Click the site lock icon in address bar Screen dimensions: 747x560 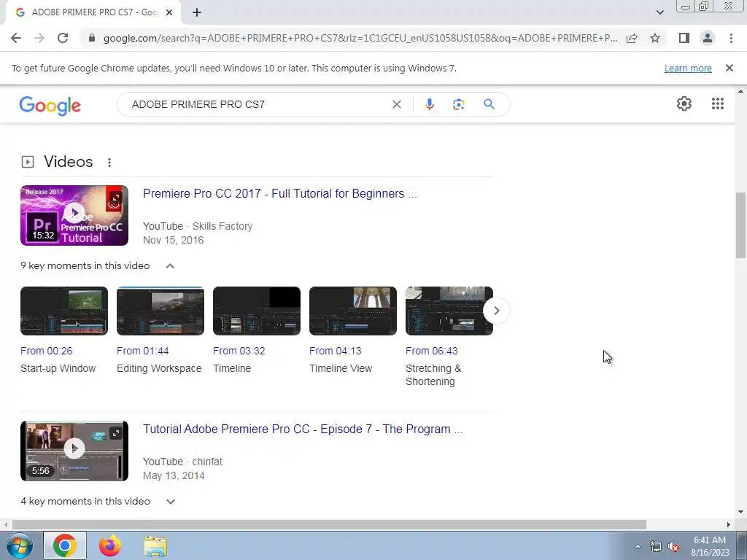[92, 38]
